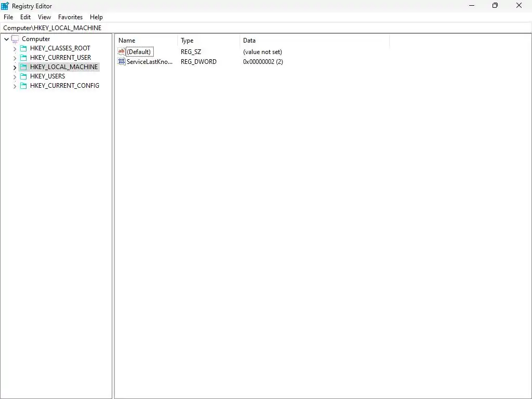Click the HKEY_USERS folder icon
532x399 pixels.
(23, 76)
